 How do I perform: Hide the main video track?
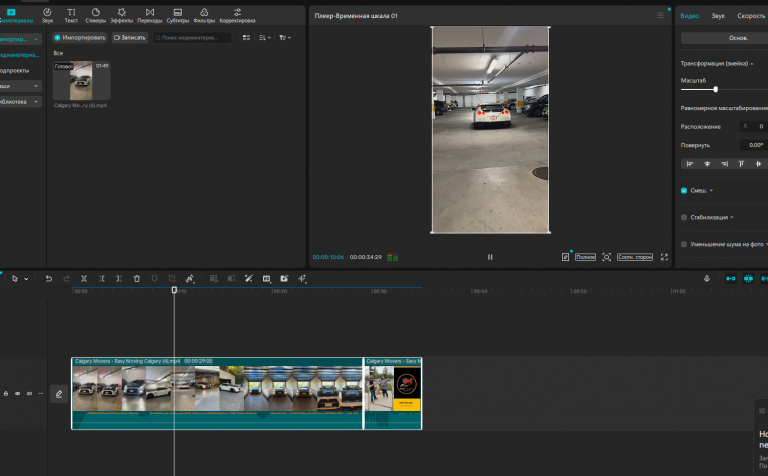pyautogui.click(x=18, y=393)
